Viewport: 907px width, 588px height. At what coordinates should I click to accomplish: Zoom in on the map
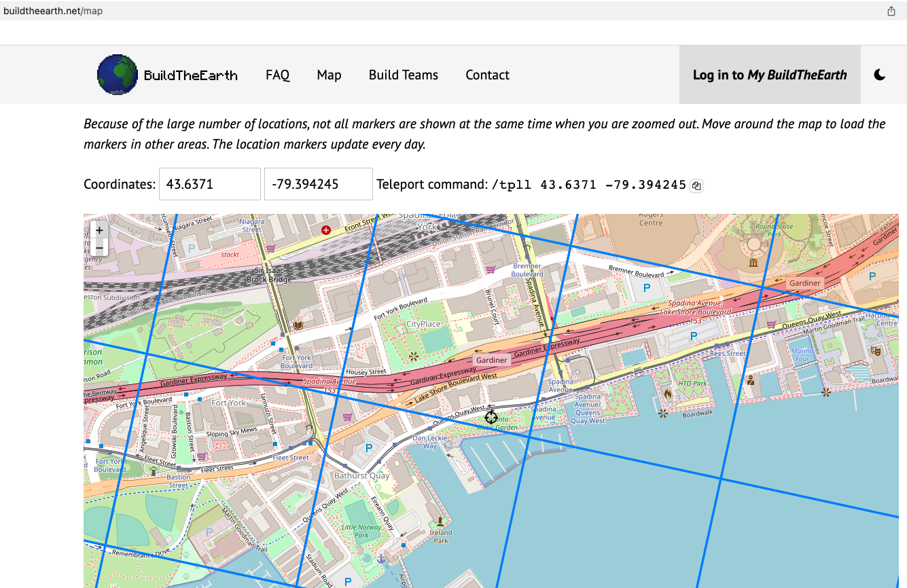tap(99, 230)
